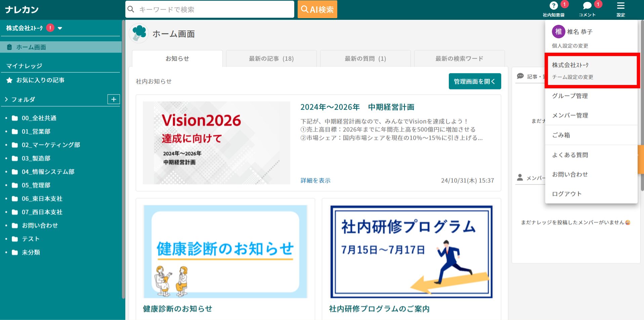Switch to the 最新の検索ワード tab
The width and height of the screenshot is (644, 320).
pos(460,58)
